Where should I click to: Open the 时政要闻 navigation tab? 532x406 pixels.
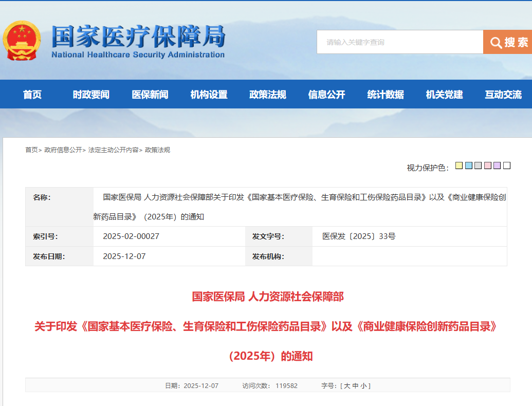click(x=91, y=95)
